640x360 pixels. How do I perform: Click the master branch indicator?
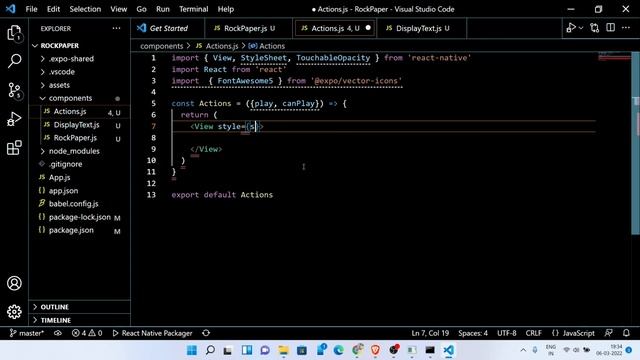pyautogui.click(x=27, y=333)
